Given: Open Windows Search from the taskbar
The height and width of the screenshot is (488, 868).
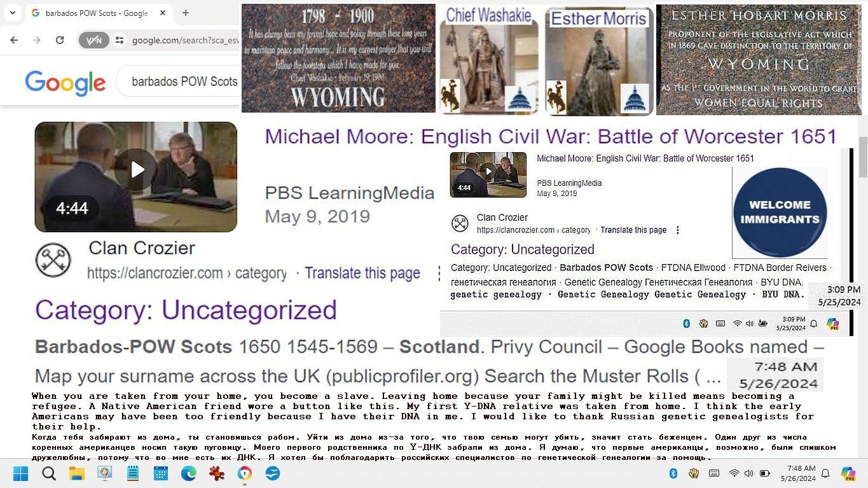Looking at the screenshot, I should [x=49, y=473].
